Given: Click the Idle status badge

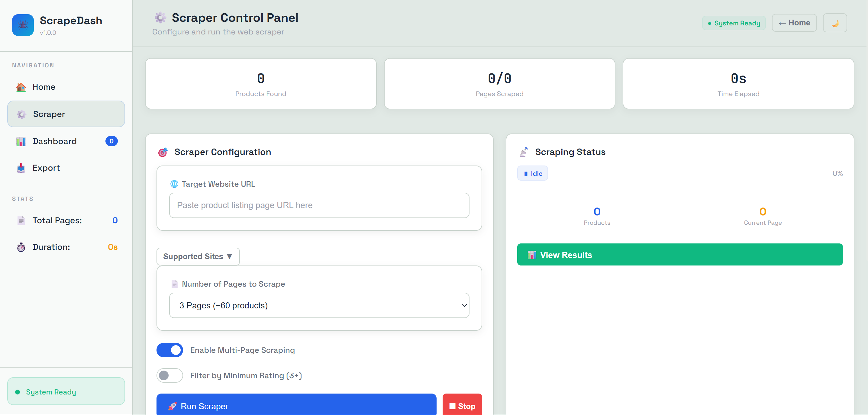Looking at the screenshot, I should 532,173.
